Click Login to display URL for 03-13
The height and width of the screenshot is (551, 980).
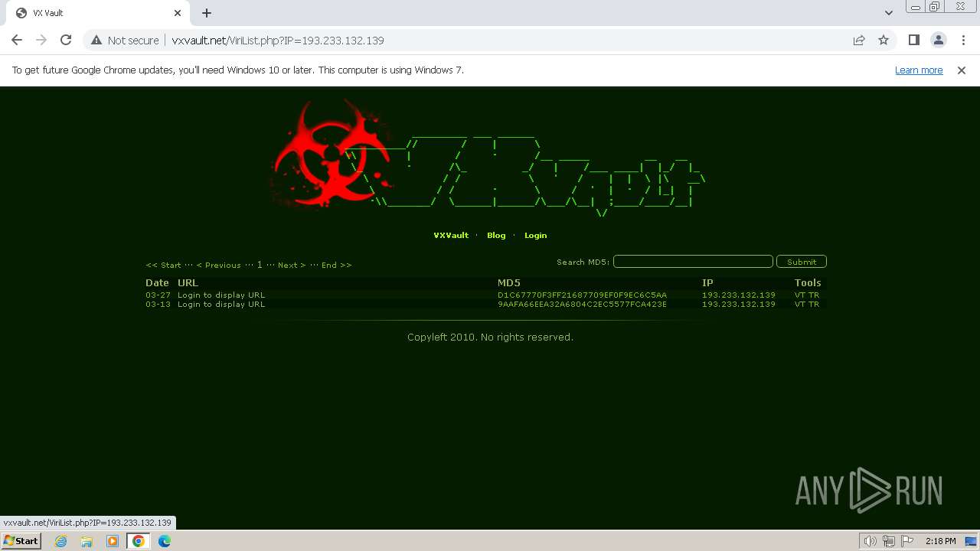click(221, 305)
